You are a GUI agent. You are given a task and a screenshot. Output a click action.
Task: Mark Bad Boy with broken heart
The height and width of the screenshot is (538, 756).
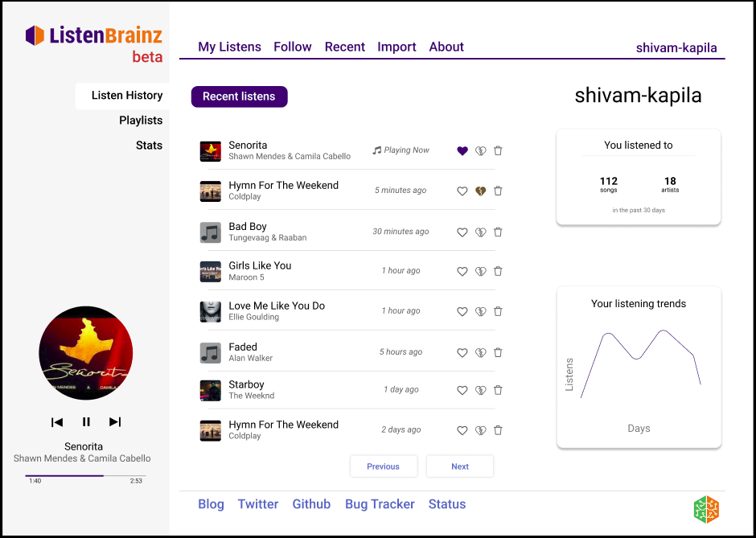coord(480,232)
